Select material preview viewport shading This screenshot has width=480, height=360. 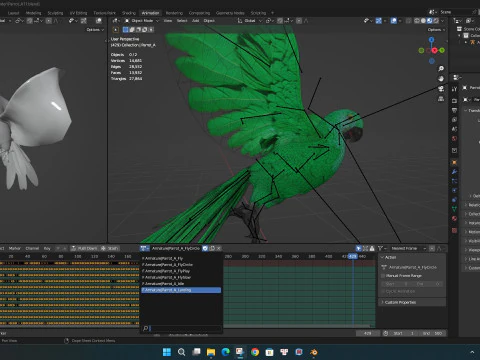click(430, 21)
